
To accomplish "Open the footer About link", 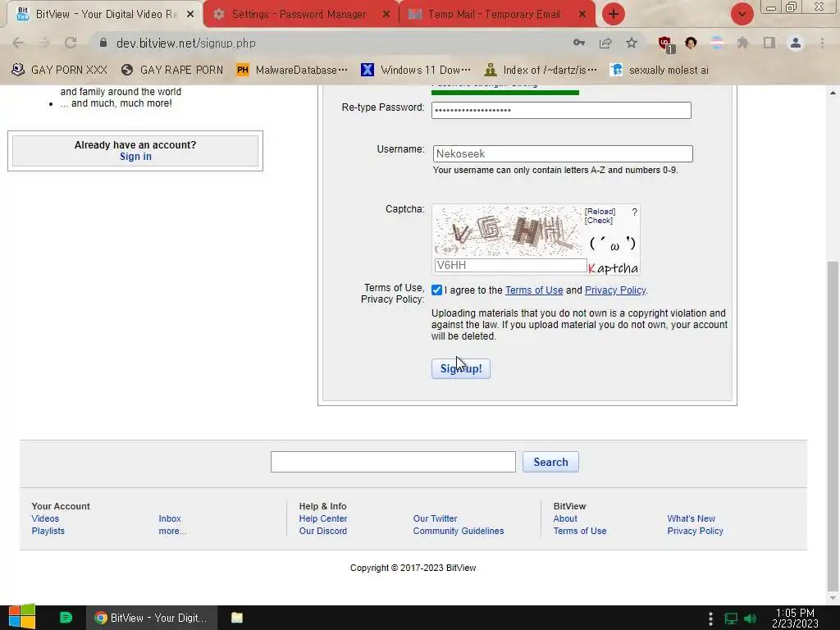I will coord(565,518).
